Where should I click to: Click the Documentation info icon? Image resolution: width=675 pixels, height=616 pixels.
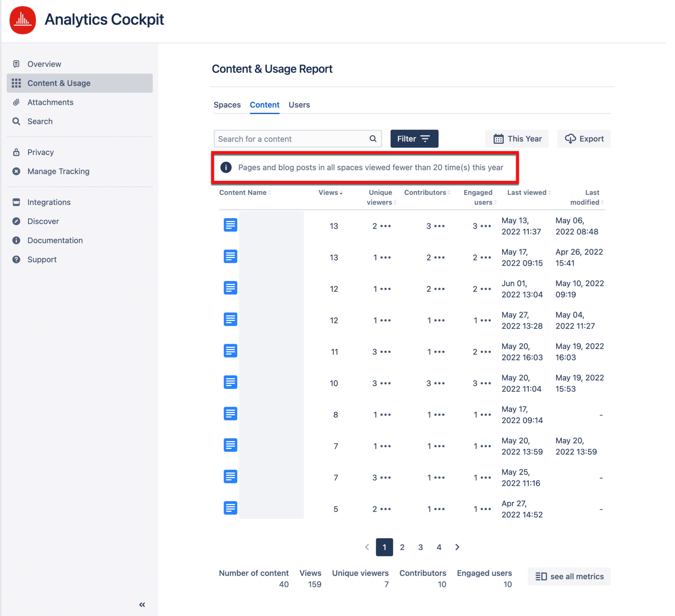(x=16, y=240)
